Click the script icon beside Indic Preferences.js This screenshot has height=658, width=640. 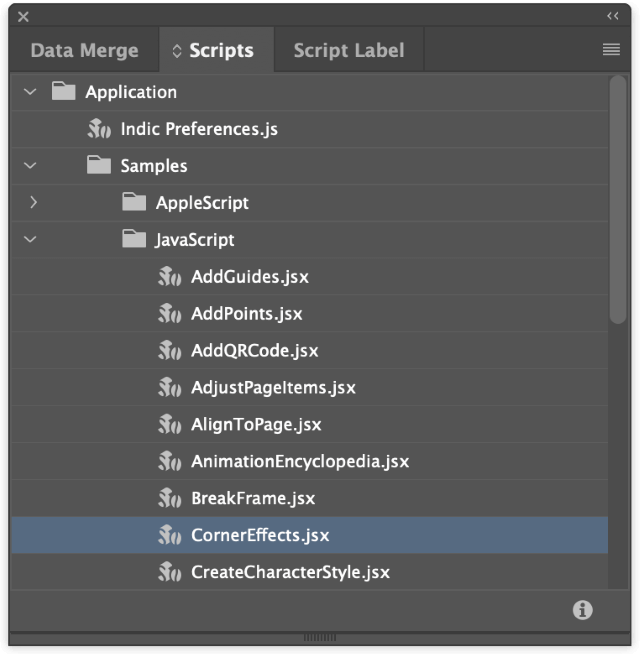click(x=99, y=129)
